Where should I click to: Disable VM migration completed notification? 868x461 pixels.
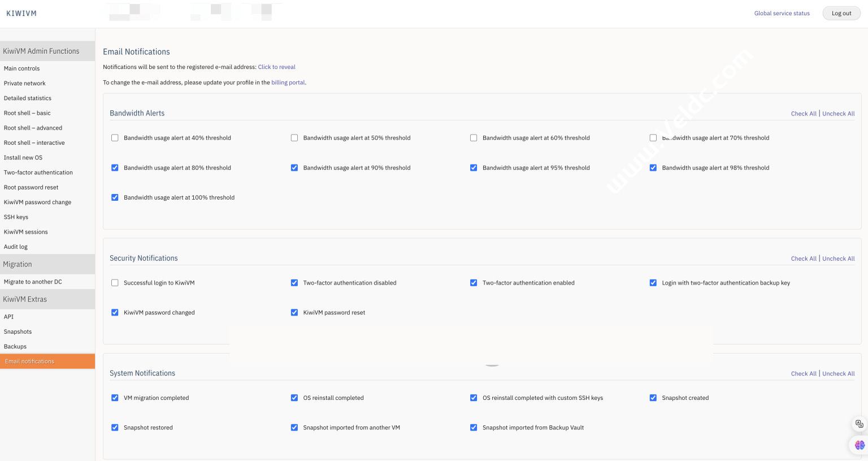click(115, 398)
